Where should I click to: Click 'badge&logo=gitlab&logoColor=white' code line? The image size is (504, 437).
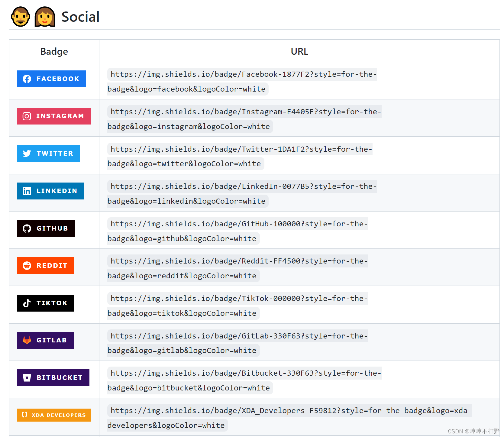(183, 351)
